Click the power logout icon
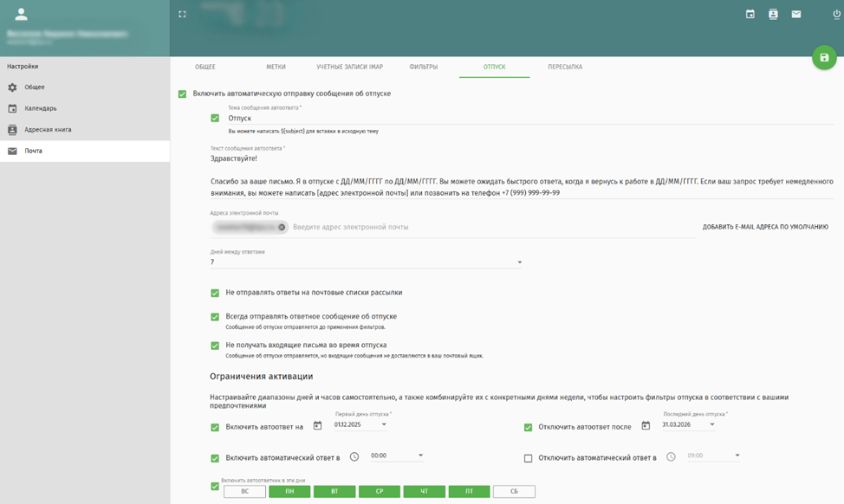The width and height of the screenshot is (844, 504). point(836,15)
